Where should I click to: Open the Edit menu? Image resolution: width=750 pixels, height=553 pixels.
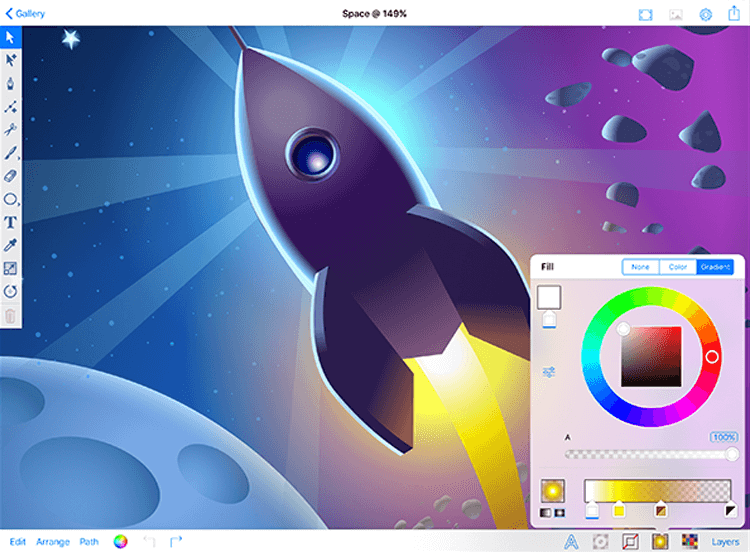18,542
